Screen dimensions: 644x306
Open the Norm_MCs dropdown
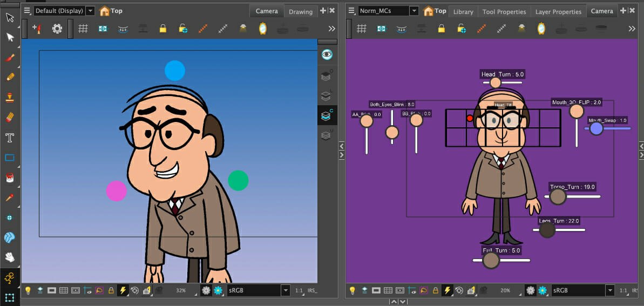click(x=413, y=11)
